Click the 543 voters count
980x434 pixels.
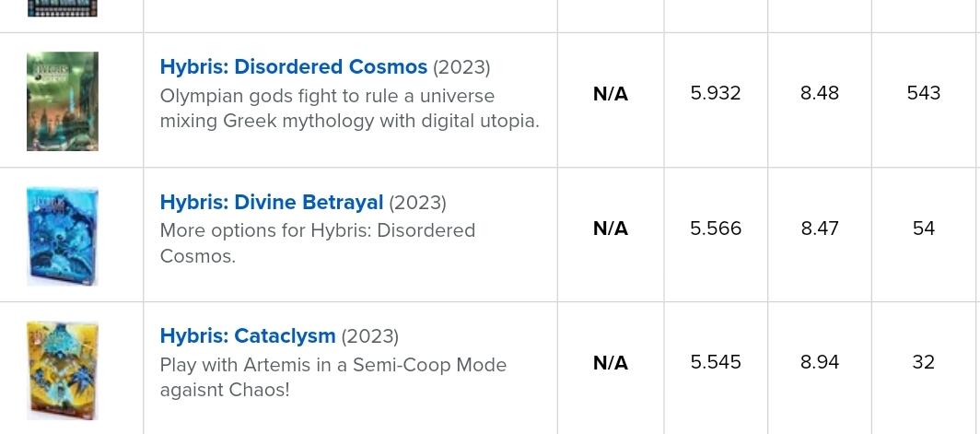coord(923,93)
